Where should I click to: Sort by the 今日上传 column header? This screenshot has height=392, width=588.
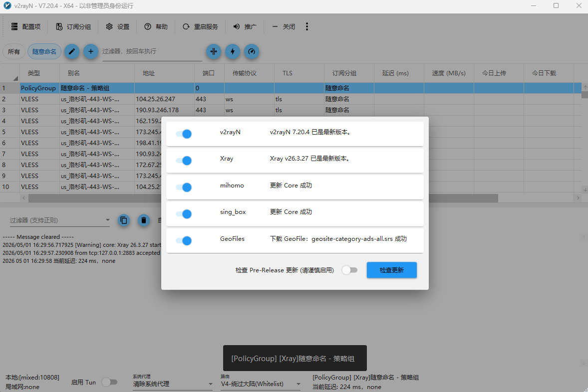498,73
